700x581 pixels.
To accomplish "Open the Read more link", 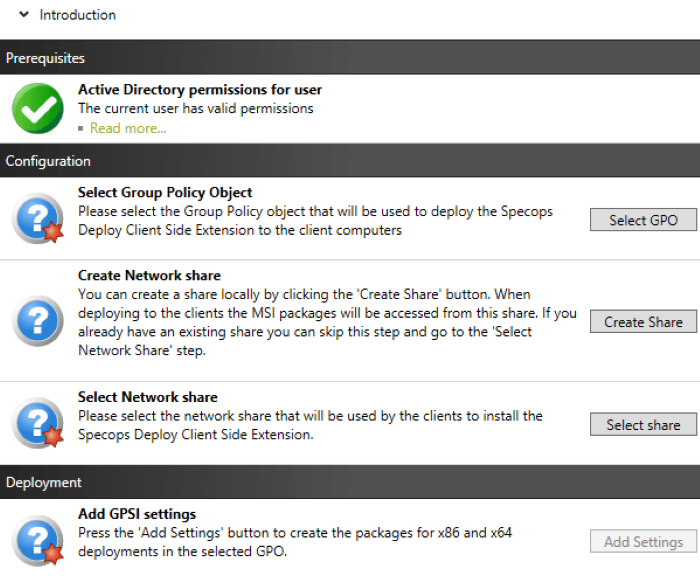I will [128, 128].
